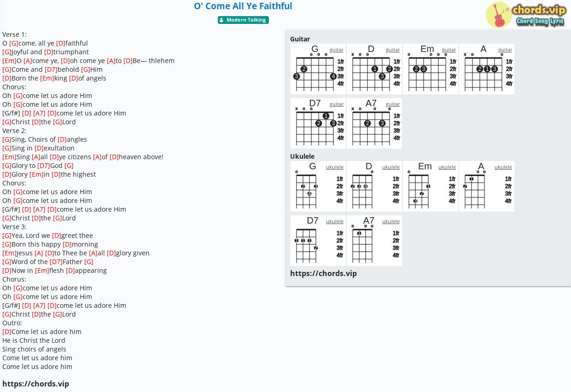Click the 'Ukulele' section heading

click(302, 156)
